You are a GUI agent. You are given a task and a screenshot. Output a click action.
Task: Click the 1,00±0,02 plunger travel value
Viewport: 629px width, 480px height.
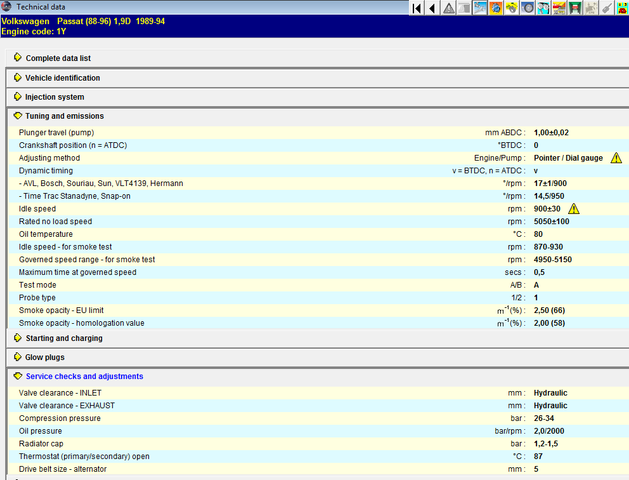(x=551, y=132)
